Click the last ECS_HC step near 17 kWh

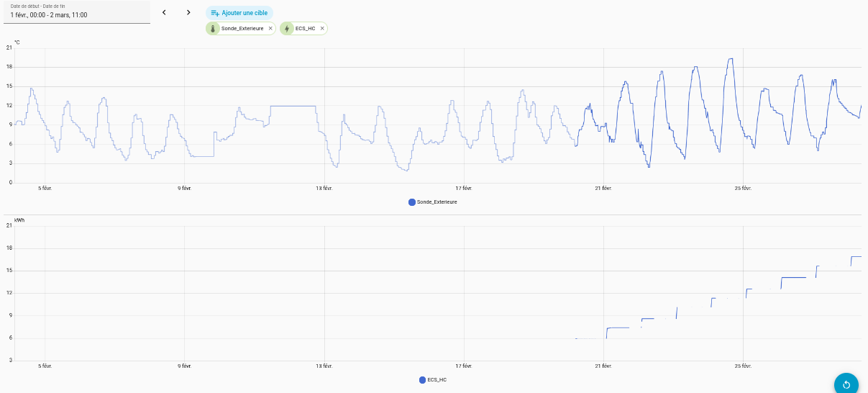pos(856,256)
